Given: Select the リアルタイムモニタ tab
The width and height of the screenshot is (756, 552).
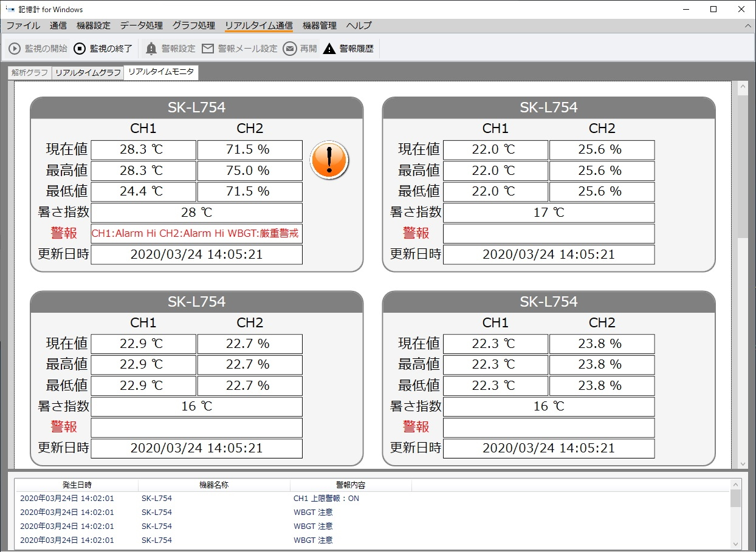Looking at the screenshot, I should point(161,72).
